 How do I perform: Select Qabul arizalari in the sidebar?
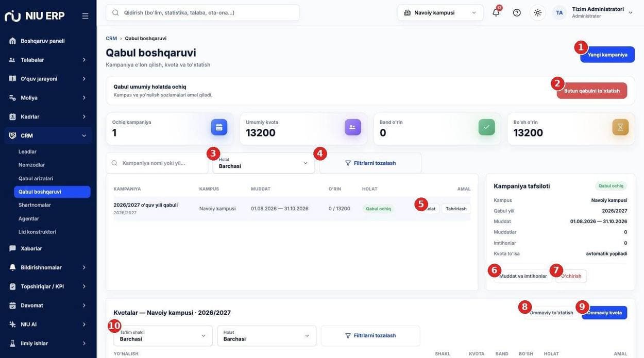click(36, 178)
